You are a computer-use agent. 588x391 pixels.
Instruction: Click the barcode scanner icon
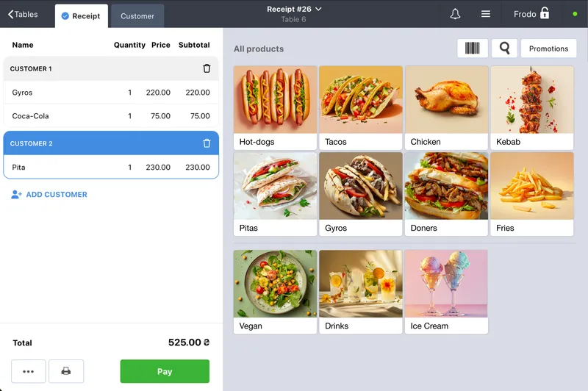click(x=472, y=49)
